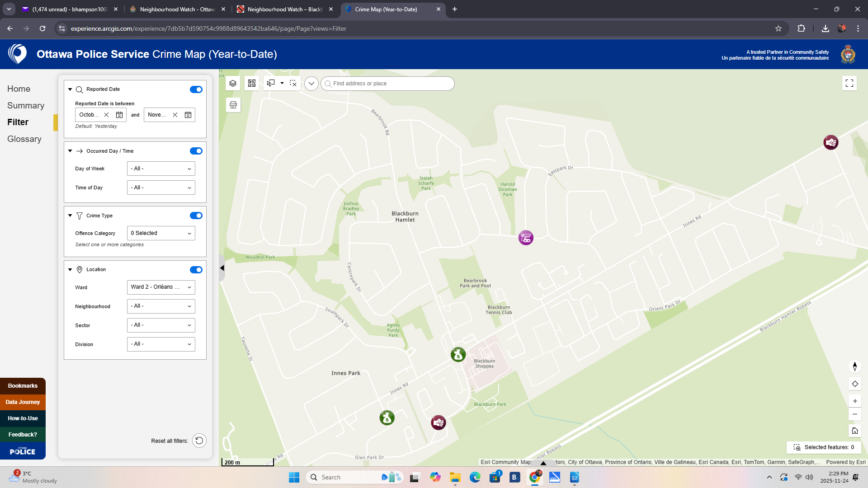Switch to the Summary page
The width and height of the screenshot is (868, 488).
[25, 105]
